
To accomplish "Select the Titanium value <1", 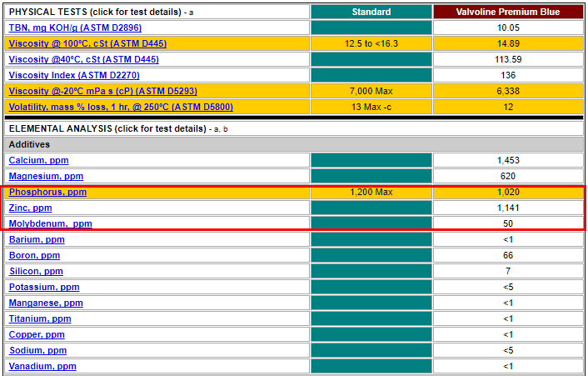I will click(508, 319).
